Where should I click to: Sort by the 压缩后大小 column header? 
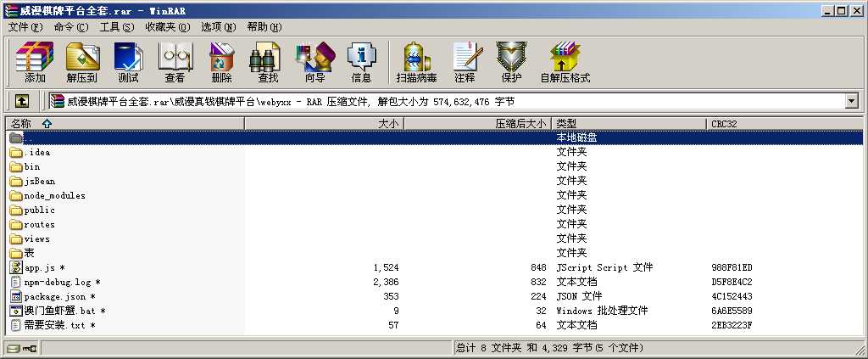(x=478, y=124)
